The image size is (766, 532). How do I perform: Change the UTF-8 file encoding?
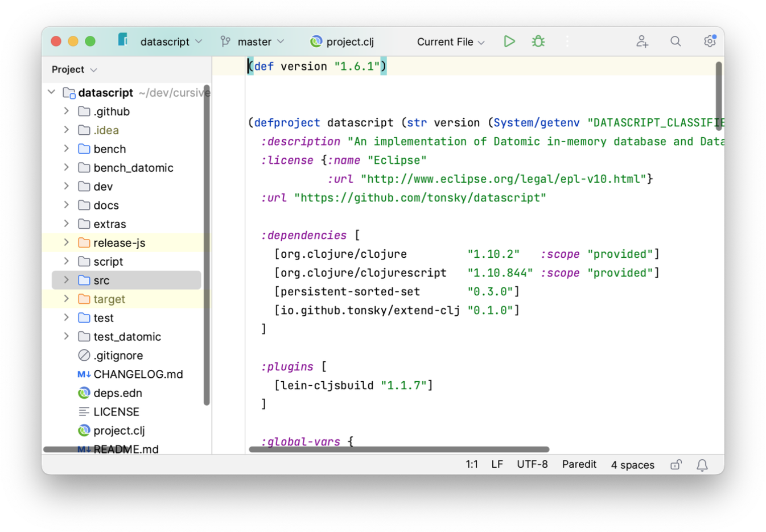(x=532, y=464)
